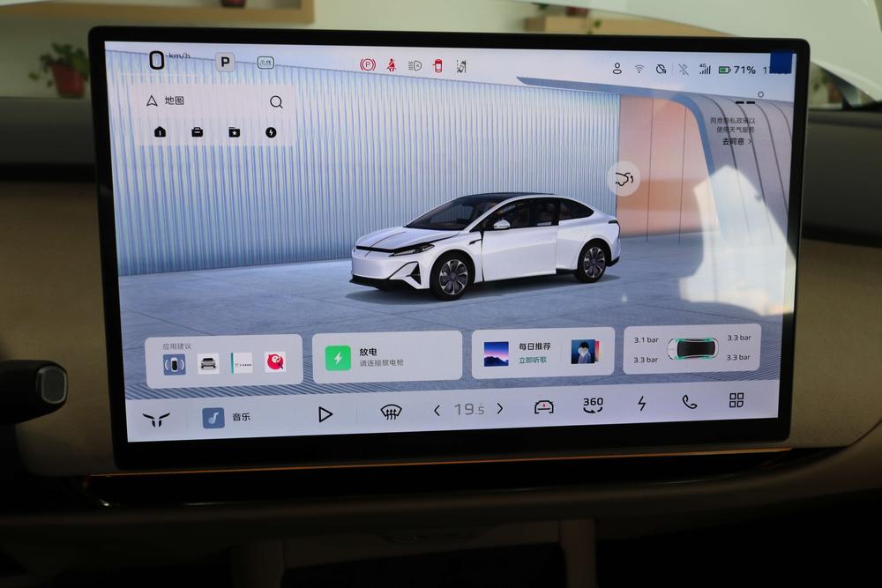Tap the red seatbelt warning icon
Viewport: 882px width, 588px height.
(x=391, y=66)
